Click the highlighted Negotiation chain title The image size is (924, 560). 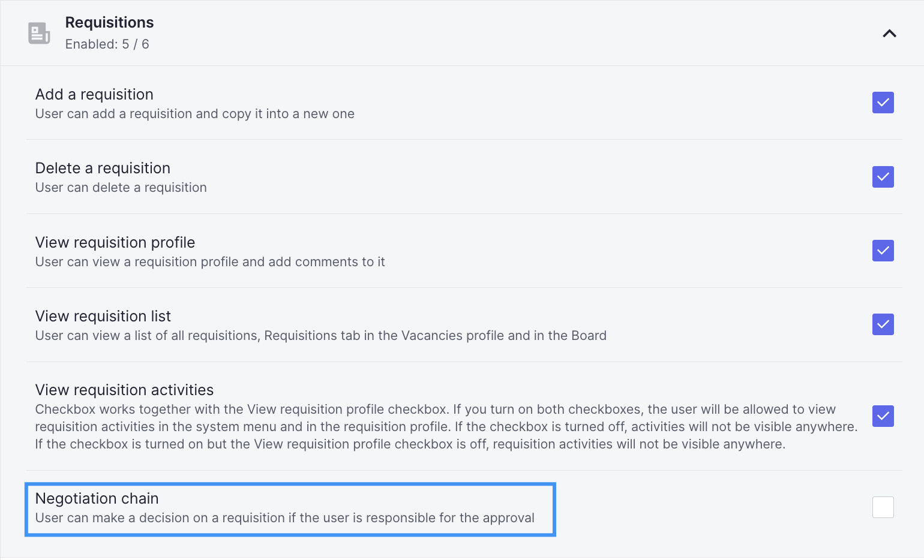point(97,498)
